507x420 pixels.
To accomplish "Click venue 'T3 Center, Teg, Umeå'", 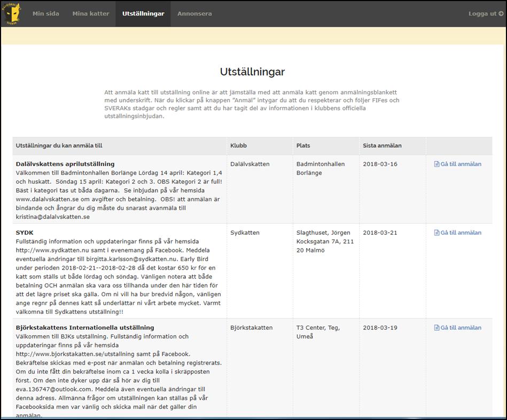I will (318, 332).
